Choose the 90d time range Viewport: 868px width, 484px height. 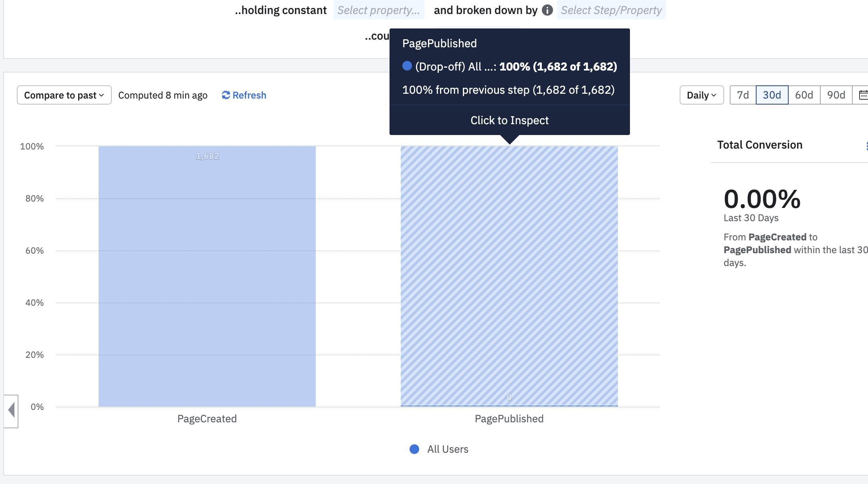(x=836, y=95)
